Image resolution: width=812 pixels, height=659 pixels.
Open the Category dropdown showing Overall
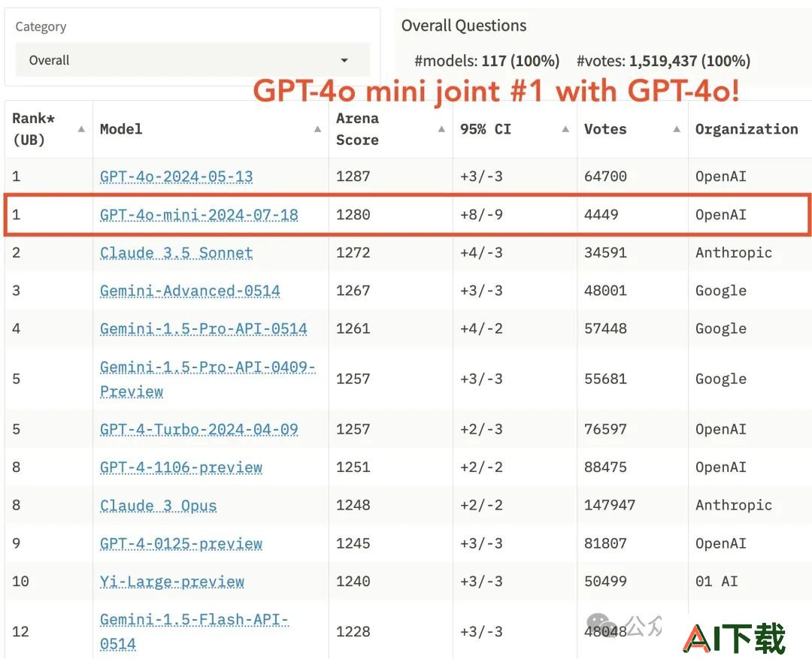(x=192, y=60)
